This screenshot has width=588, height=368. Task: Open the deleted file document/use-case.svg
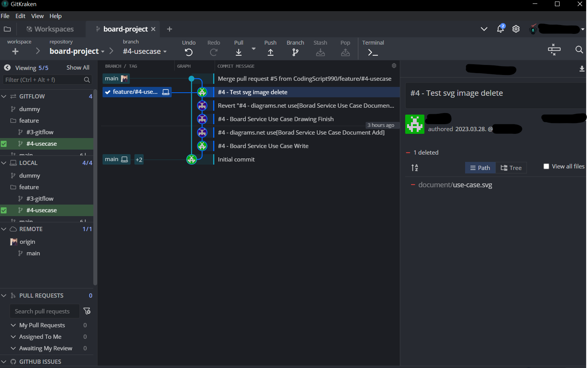pos(455,185)
